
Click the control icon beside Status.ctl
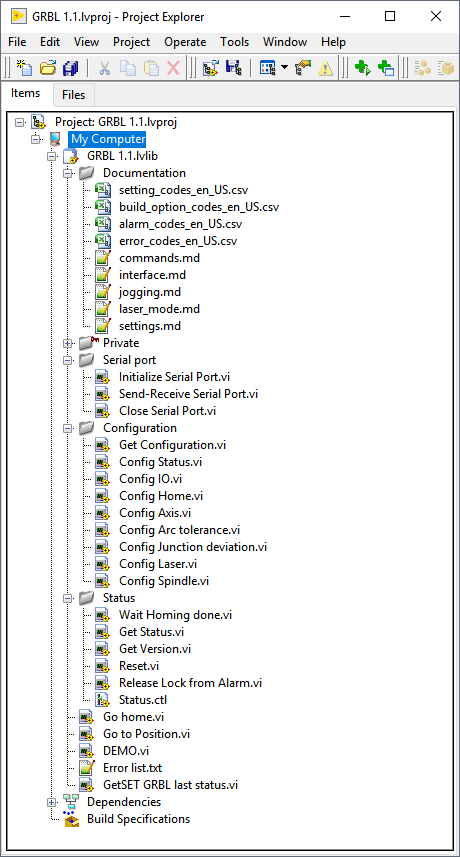102,700
